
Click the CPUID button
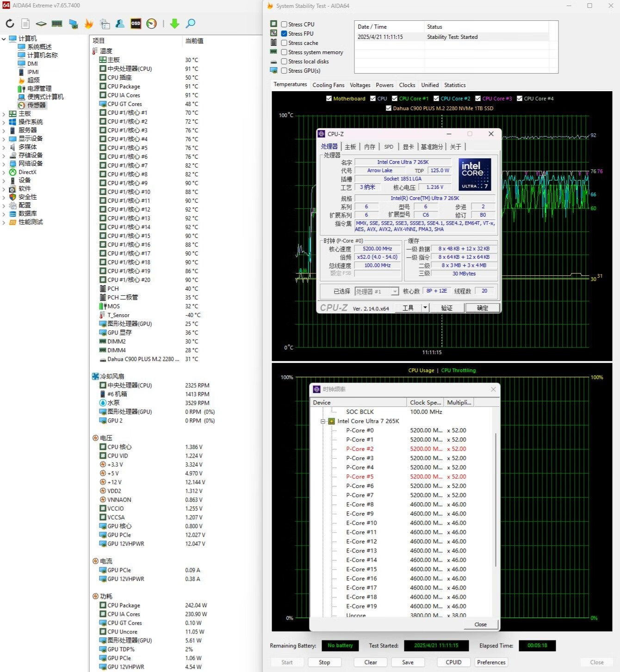click(453, 662)
